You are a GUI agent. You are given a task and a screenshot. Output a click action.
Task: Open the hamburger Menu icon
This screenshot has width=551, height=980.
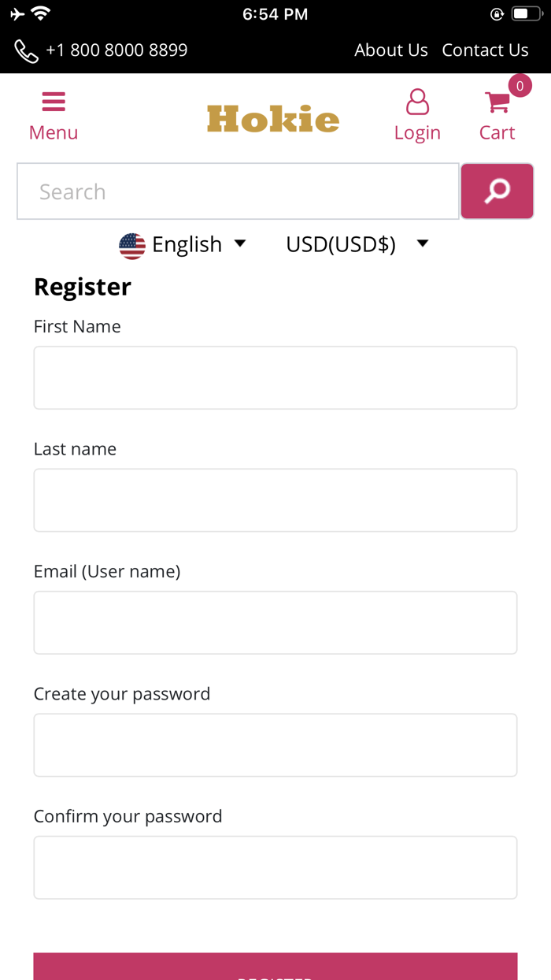(54, 102)
